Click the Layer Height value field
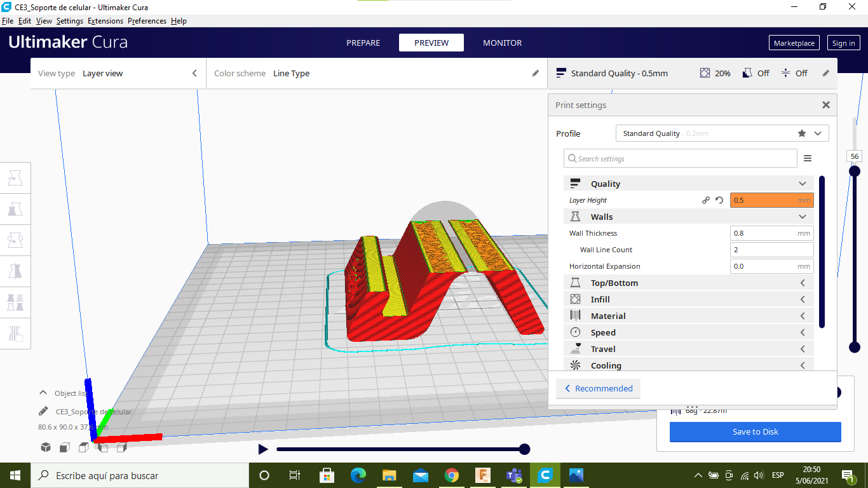 772,200
